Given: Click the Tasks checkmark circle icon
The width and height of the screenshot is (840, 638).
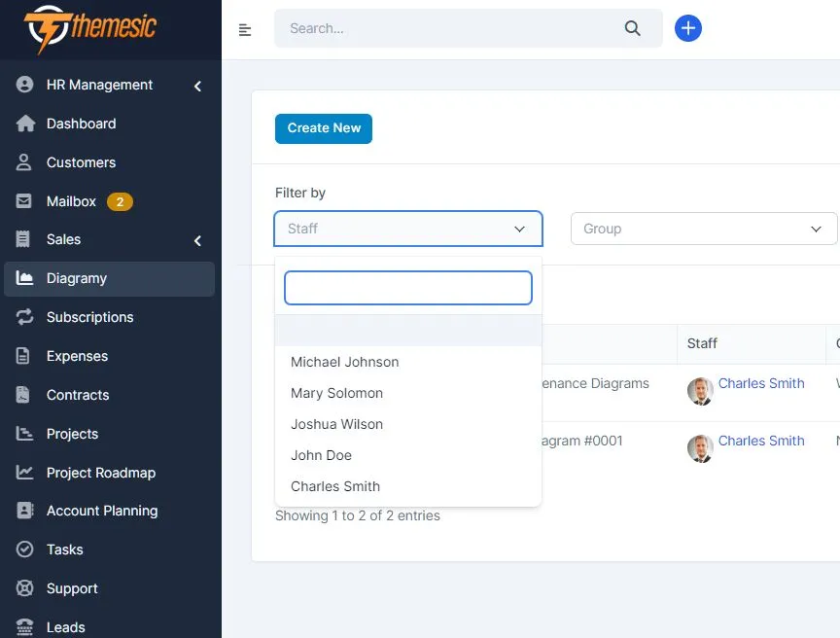Looking at the screenshot, I should (25, 549).
